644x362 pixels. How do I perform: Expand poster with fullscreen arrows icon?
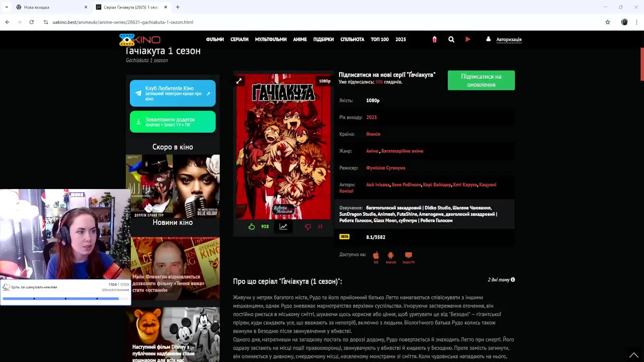pyautogui.click(x=239, y=81)
